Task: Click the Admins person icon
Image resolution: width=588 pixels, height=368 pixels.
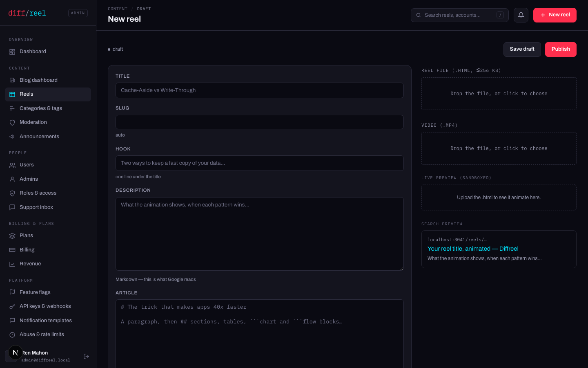Action: (12, 179)
